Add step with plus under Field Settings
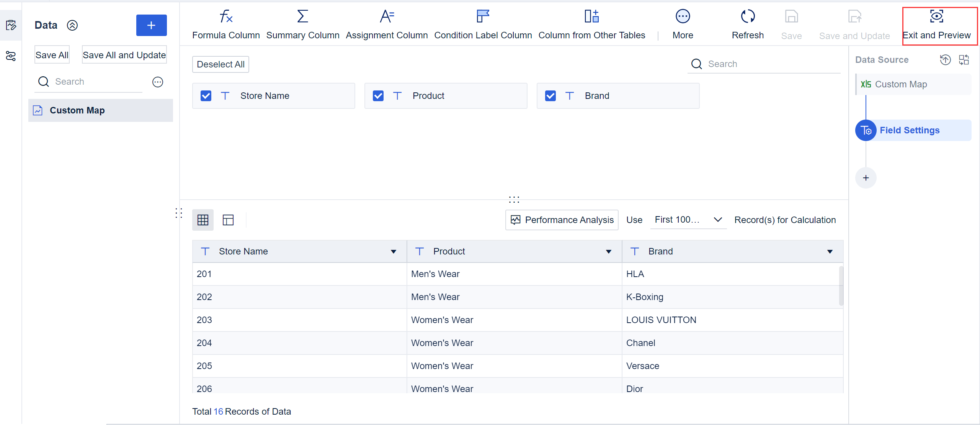The width and height of the screenshot is (980, 425). (x=866, y=178)
